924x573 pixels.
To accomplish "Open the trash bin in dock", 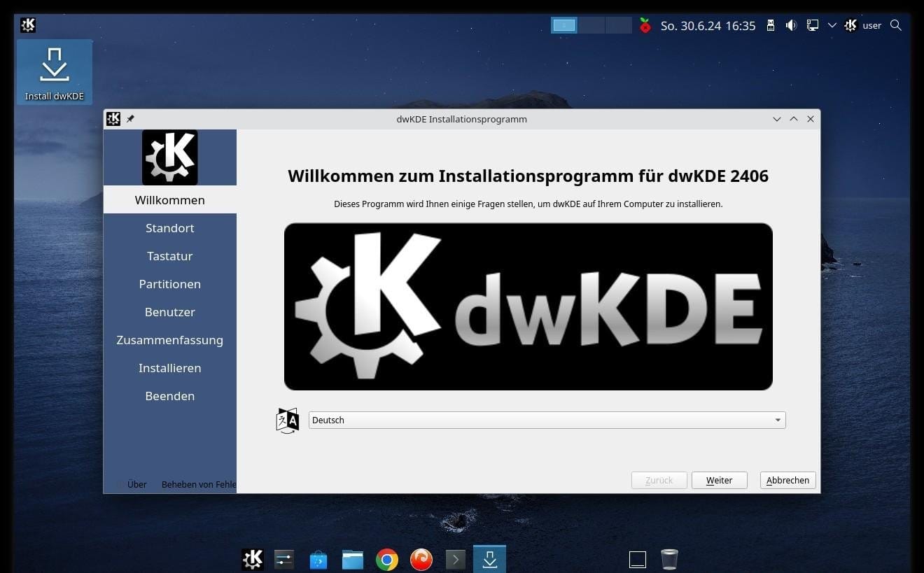I will (x=670, y=559).
